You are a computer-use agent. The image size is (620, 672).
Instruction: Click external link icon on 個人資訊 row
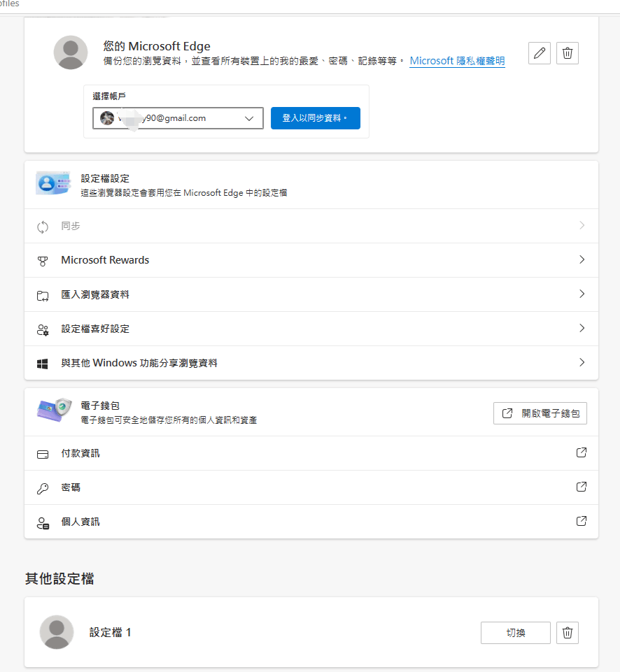[581, 521]
